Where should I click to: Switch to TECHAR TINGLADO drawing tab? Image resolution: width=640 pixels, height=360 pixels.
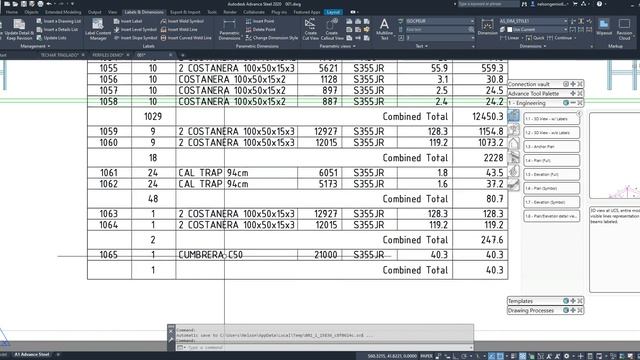point(59,55)
